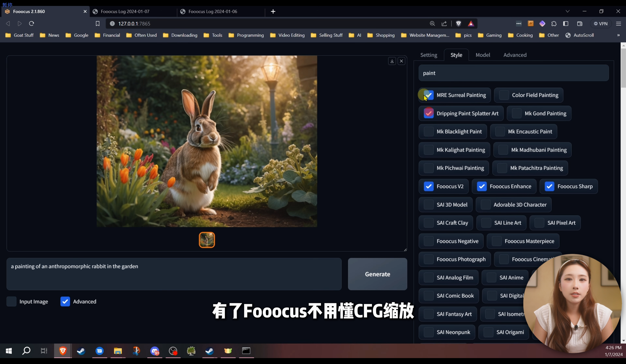The image size is (626, 364).
Task: Reload the page with browser refresh icon
Action: 32,24
